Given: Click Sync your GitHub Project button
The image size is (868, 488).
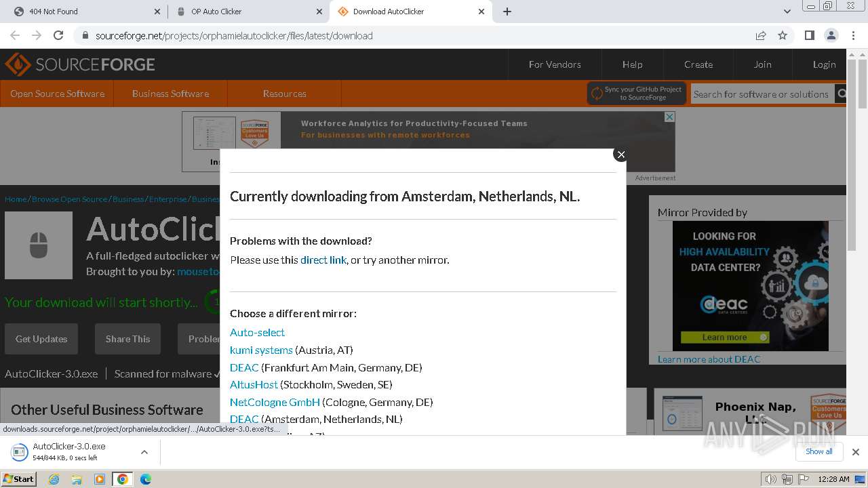Looking at the screenshot, I should click(x=636, y=94).
